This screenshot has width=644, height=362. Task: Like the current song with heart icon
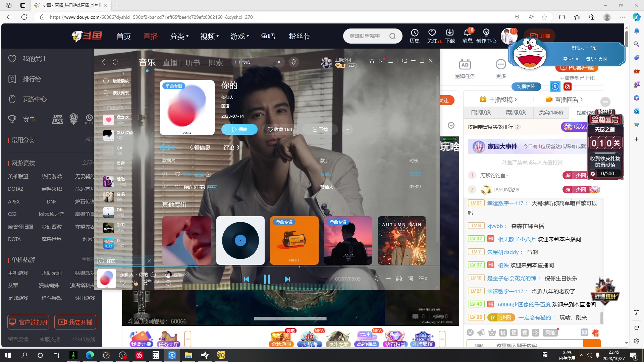pyautogui.click(x=123, y=283)
